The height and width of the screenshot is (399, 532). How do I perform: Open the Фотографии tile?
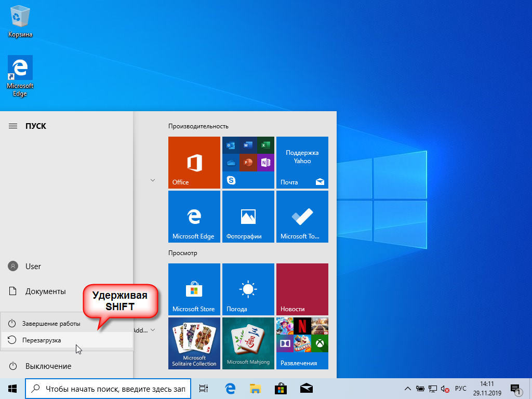(x=248, y=217)
